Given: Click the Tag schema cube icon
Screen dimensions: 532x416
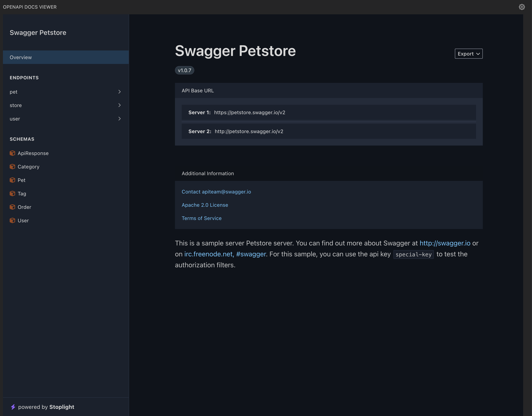Looking at the screenshot, I should point(12,193).
